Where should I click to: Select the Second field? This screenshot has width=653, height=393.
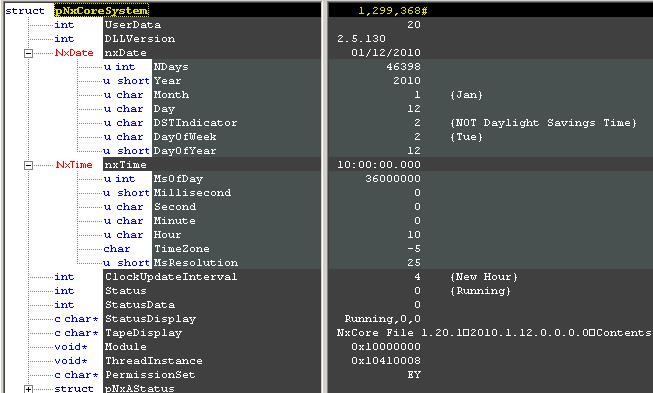[x=175, y=206]
